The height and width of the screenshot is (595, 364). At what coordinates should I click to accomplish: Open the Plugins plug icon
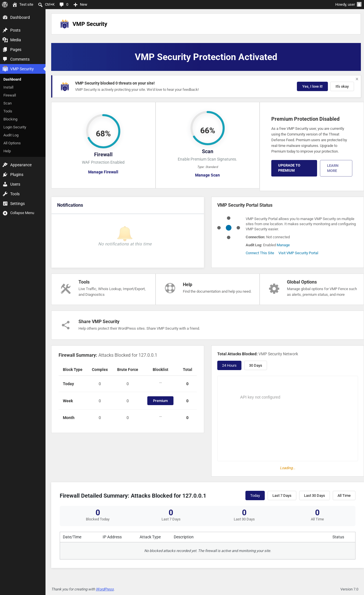(x=5, y=175)
